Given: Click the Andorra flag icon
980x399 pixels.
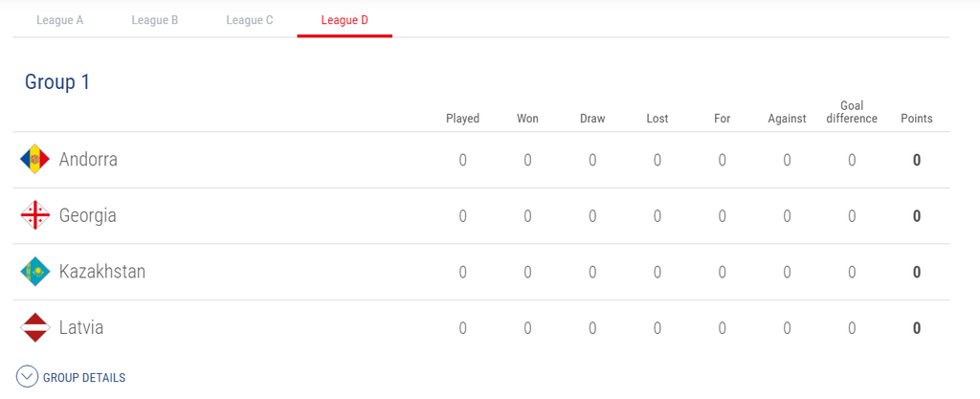Looking at the screenshot, I should click(x=34, y=159).
